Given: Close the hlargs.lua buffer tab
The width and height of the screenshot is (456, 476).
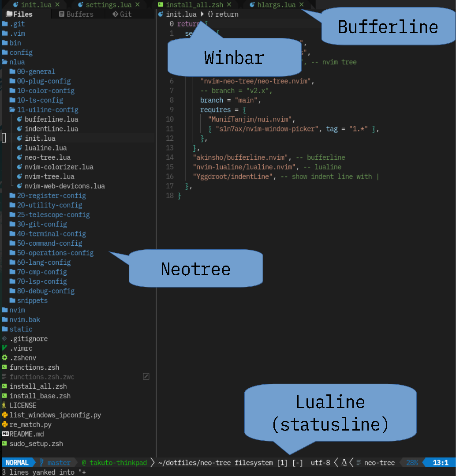Looking at the screenshot, I should pyautogui.click(x=301, y=4).
